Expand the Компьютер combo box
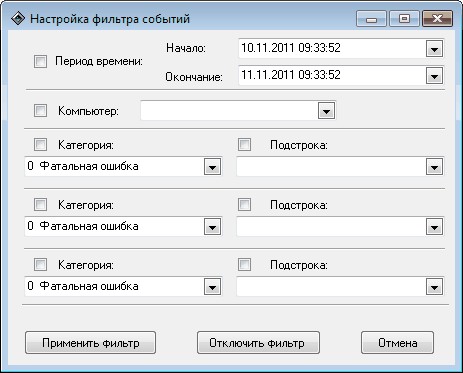Viewport: 463px width, 373px height. click(326, 111)
